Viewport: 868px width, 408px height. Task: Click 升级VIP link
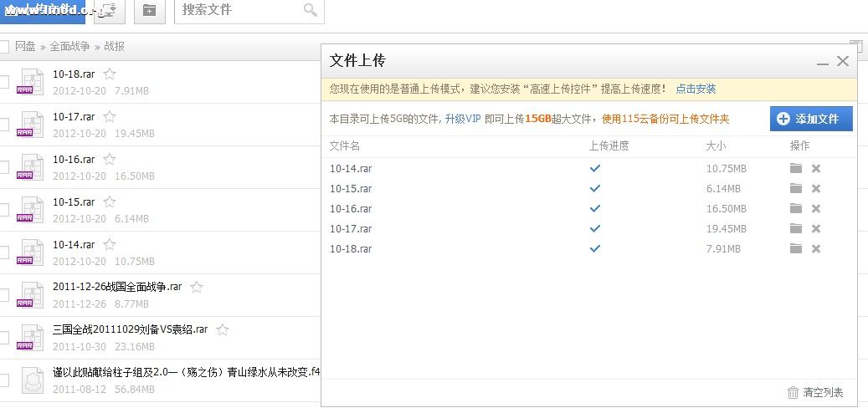(x=464, y=119)
